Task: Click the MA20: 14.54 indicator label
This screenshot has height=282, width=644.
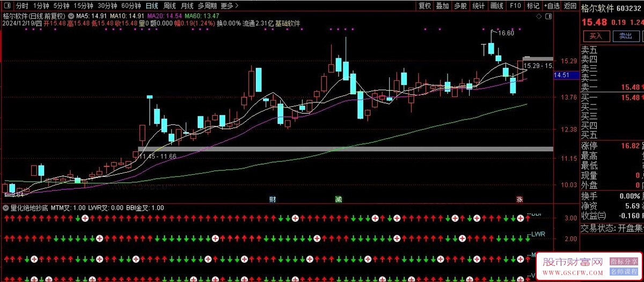Action: click(x=165, y=16)
